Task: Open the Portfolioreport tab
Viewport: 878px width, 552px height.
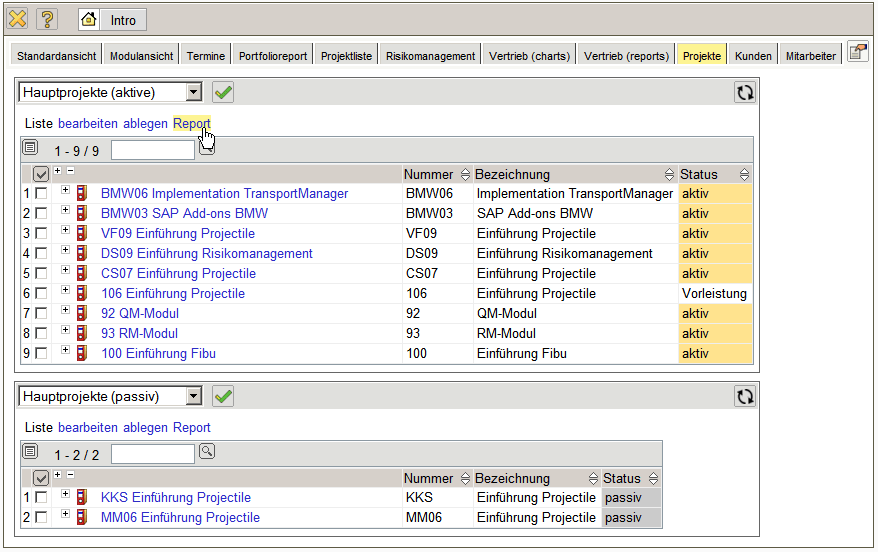Action: click(273, 56)
